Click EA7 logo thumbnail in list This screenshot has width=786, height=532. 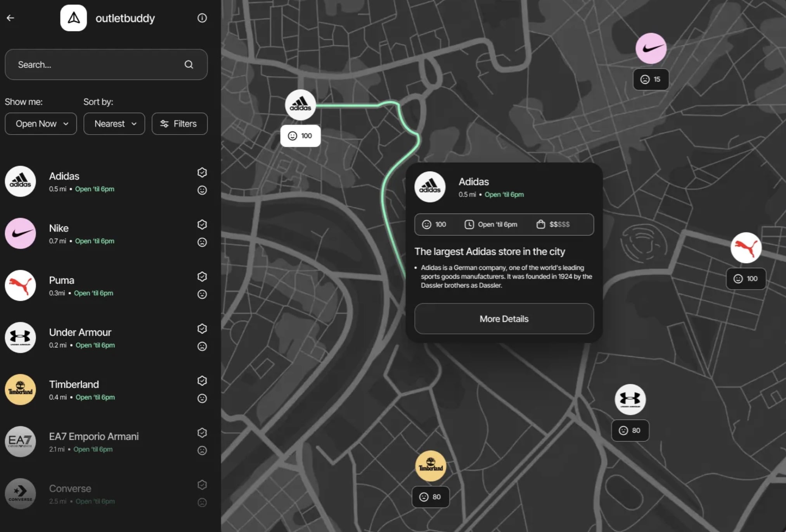point(21,442)
